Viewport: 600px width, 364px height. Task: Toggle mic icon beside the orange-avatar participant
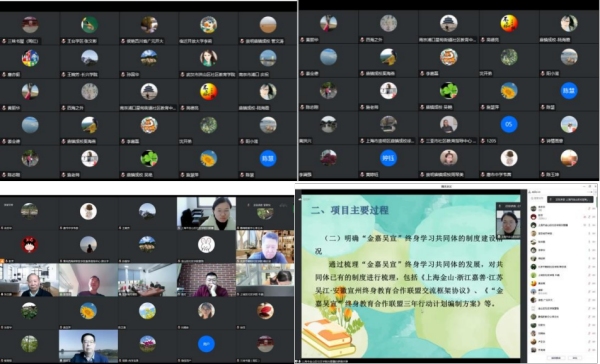click(589, 283)
